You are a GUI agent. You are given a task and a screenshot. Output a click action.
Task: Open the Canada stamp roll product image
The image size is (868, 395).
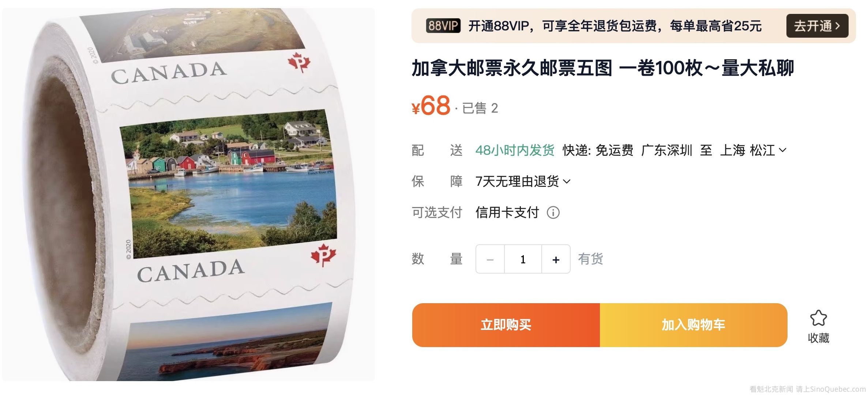point(188,195)
